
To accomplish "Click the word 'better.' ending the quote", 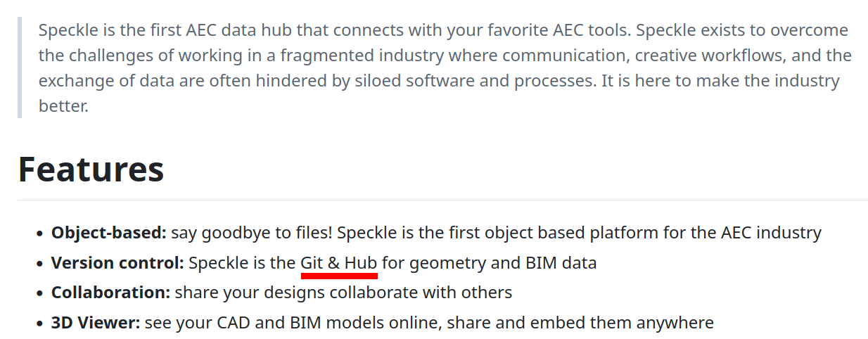I will [x=63, y=107].
